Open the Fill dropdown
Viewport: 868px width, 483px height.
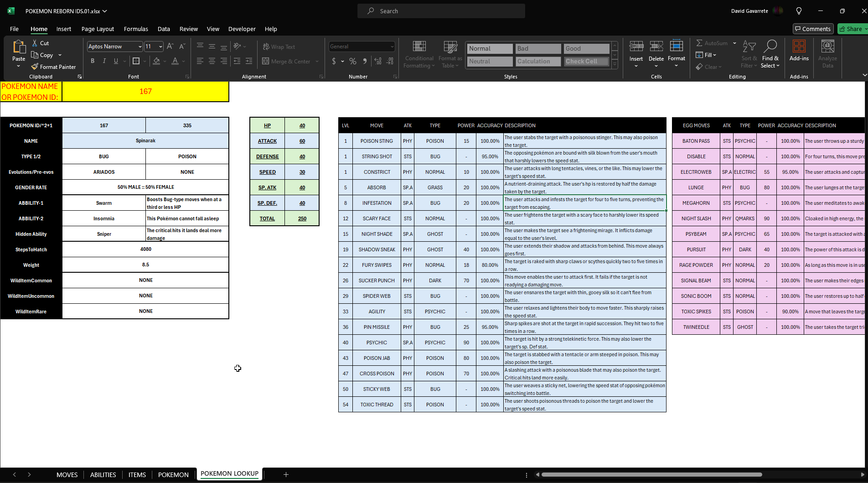point(706,55)
